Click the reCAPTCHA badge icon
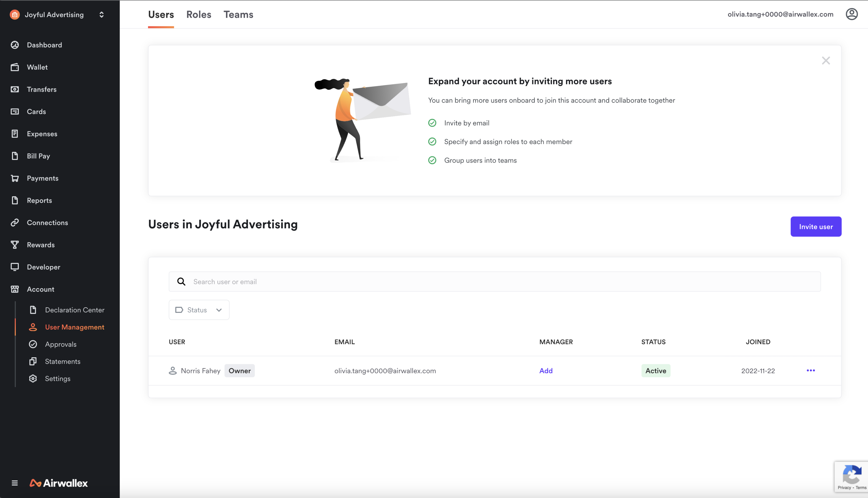This screenshot has width=868, height=498. 852,474
